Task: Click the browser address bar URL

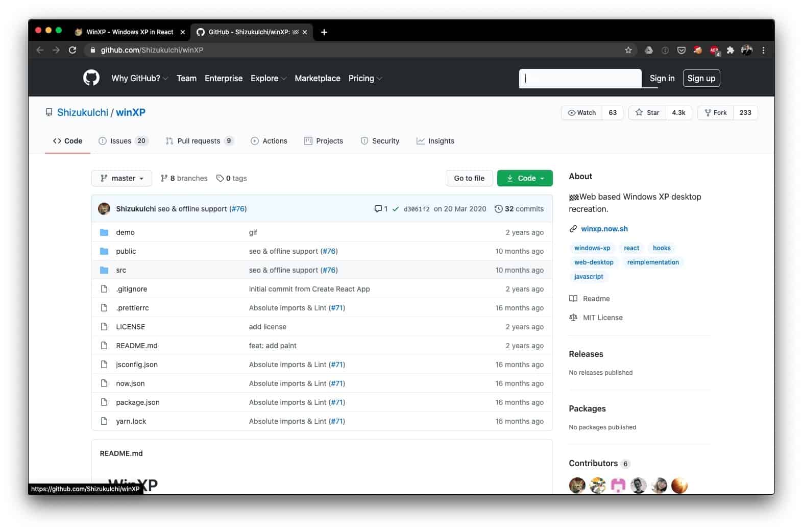Action: coord(152,50)
